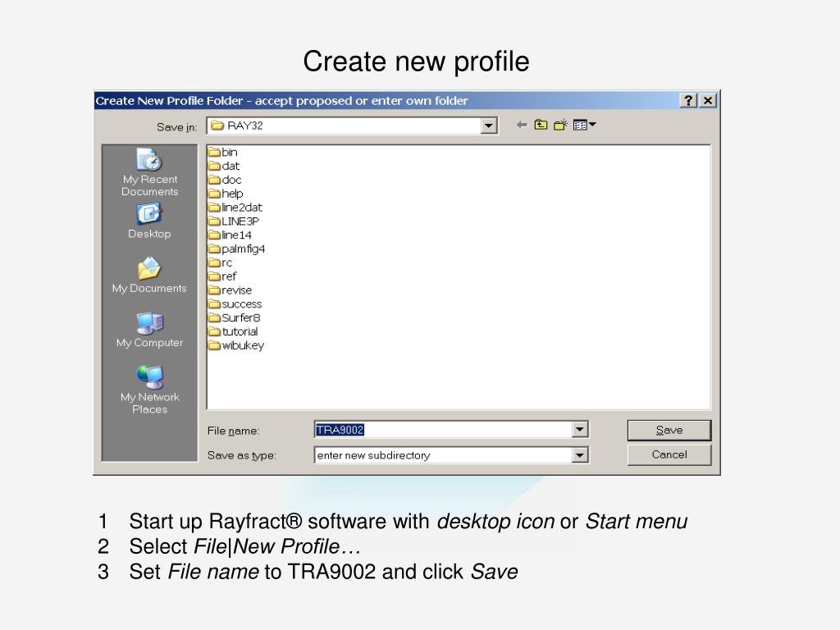Click the File name field with TRA9002
The height and width of the screenshot is (630, 840).
click(x=444, y=430)
